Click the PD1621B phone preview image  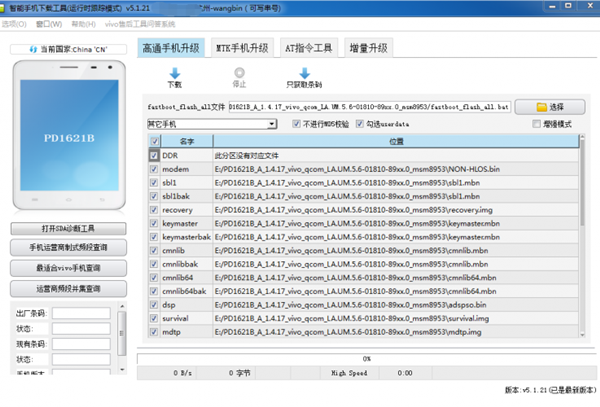66,134
